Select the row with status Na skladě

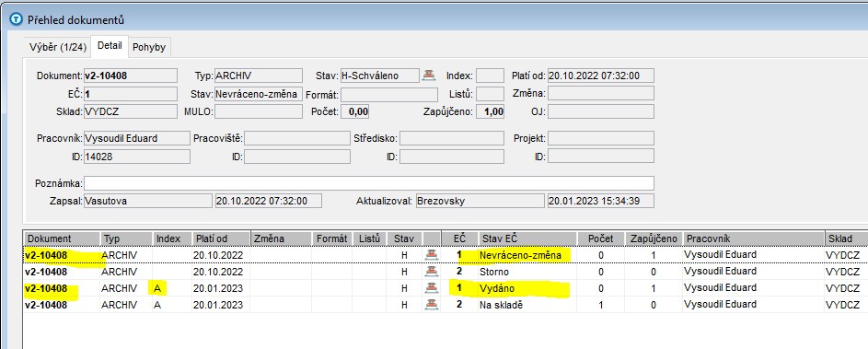coord(446,305)
